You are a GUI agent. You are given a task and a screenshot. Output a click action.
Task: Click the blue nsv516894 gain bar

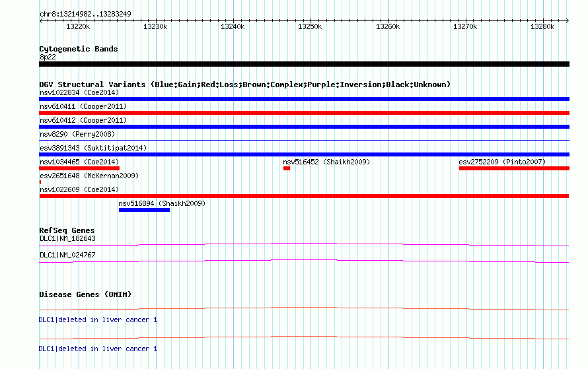(x=145, y=210)
